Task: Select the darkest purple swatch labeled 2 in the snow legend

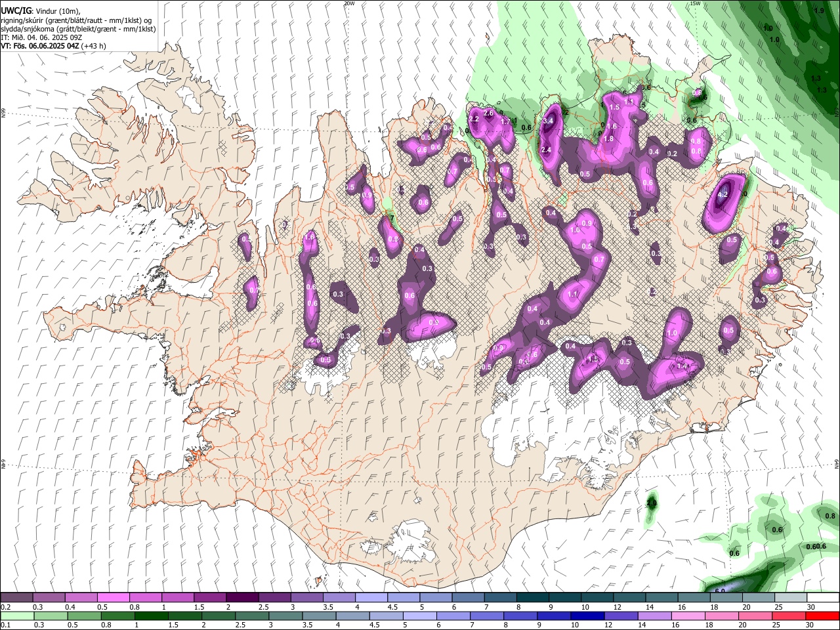Action: tap(242, 598)
